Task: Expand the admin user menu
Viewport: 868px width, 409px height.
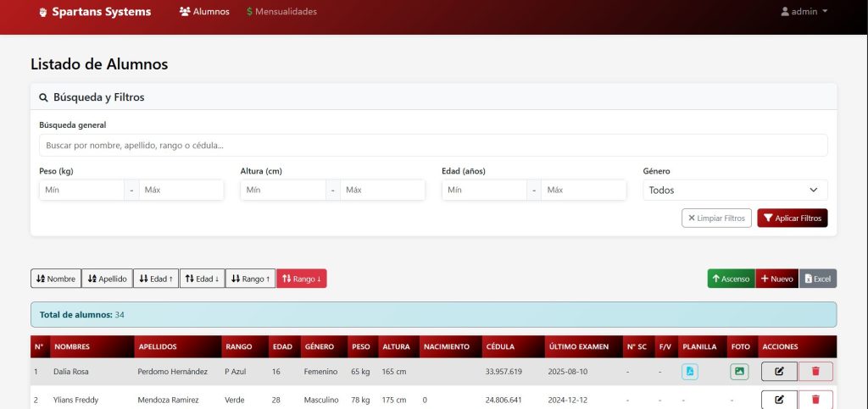Action: click(x=804, y=12)
